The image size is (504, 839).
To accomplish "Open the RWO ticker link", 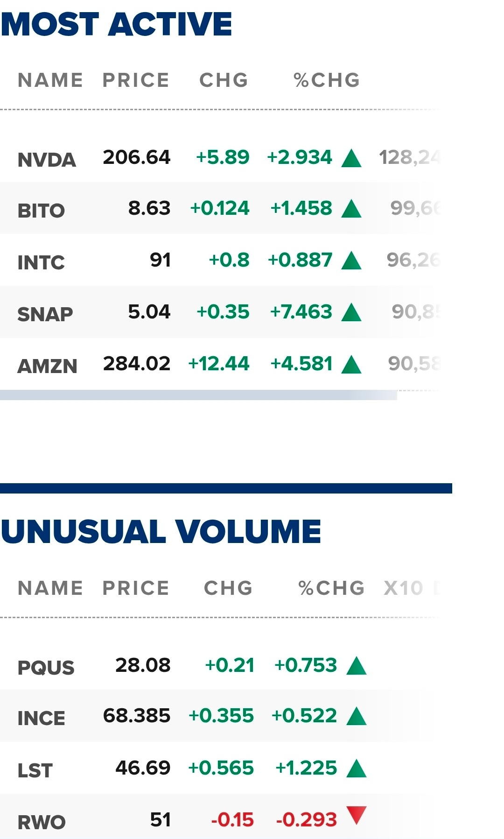I will (42, 822).
